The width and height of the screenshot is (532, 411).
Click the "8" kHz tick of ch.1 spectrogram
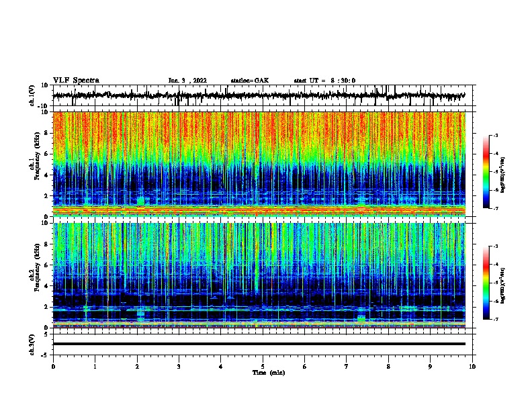(46, 133)
